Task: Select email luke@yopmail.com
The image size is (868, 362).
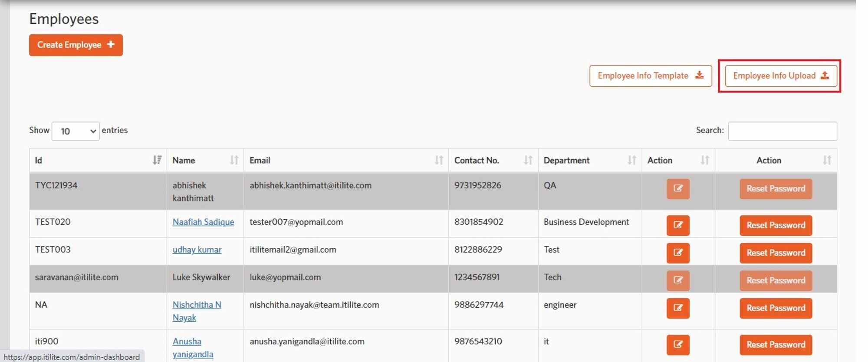Action: 285,277
